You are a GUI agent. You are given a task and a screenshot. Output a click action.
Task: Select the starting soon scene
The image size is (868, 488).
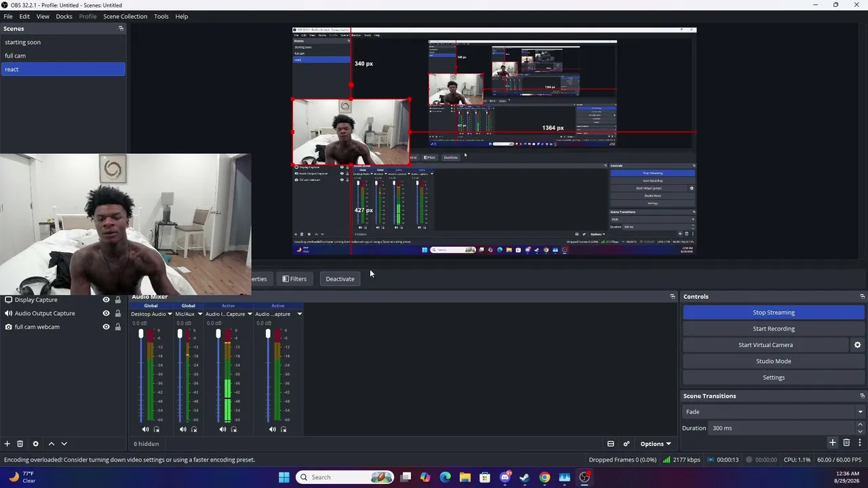tap(63, 42)
